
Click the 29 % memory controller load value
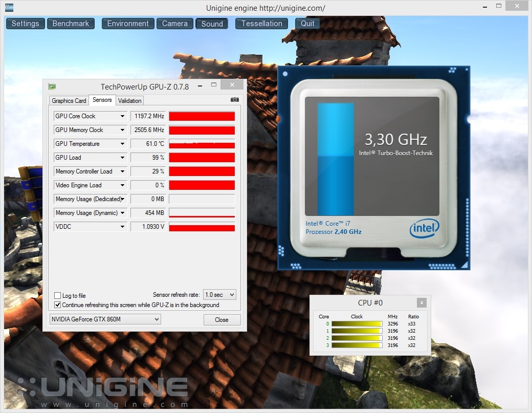148,171
